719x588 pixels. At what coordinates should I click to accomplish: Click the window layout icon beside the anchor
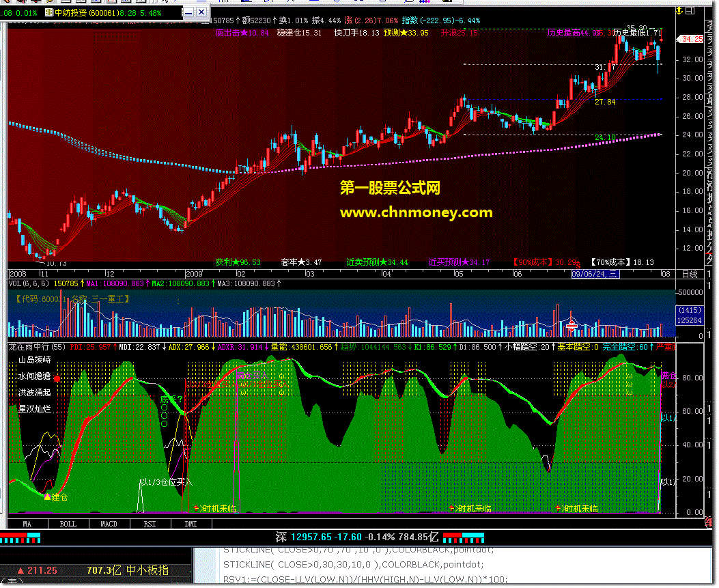click(x=690, y=10)
